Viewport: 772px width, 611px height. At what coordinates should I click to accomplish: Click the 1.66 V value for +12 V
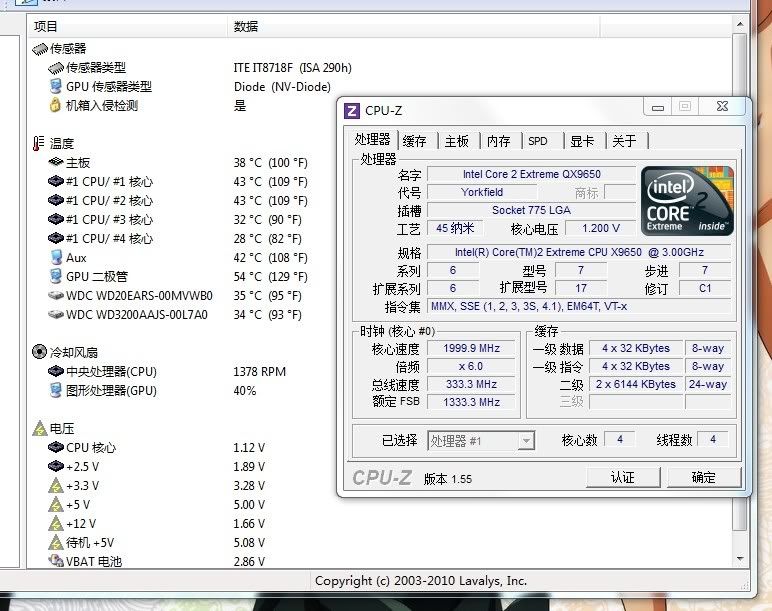[x=249, y=524]
